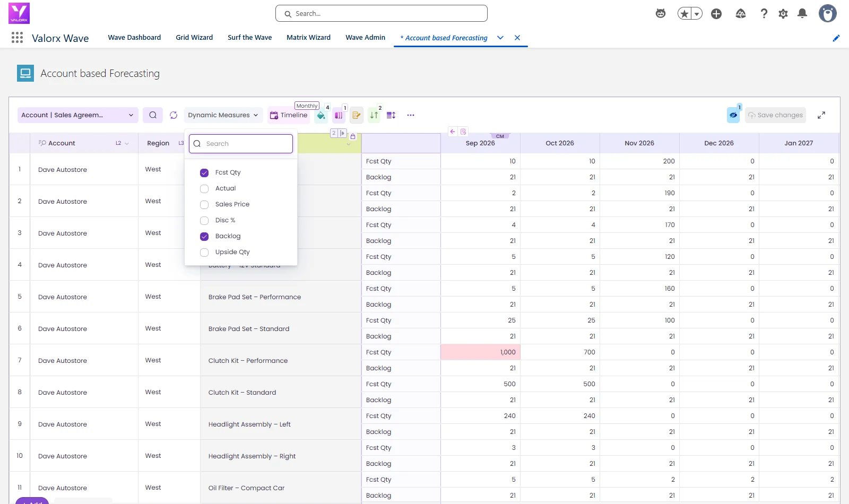This screenshot has width=849, height=504.
Task: Open the favorites list dropdown arrow
Action: [697, 14]
